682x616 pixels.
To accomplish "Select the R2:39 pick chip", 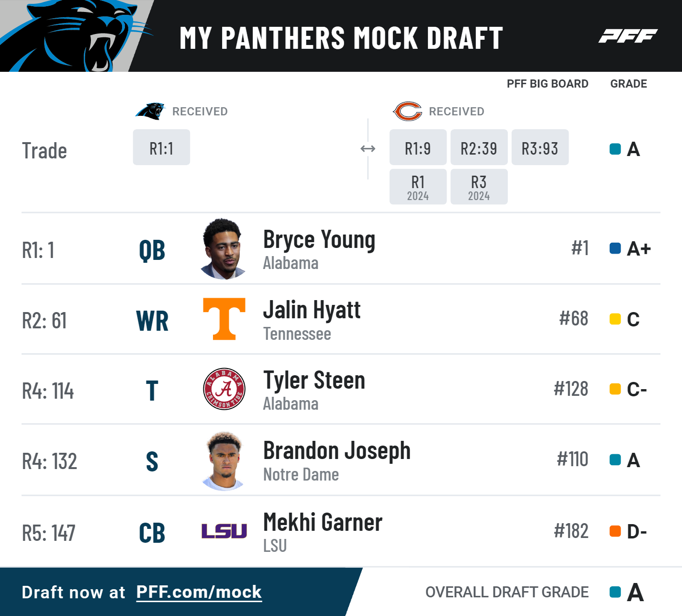I will pyautogui.click(x=479, y=147).
